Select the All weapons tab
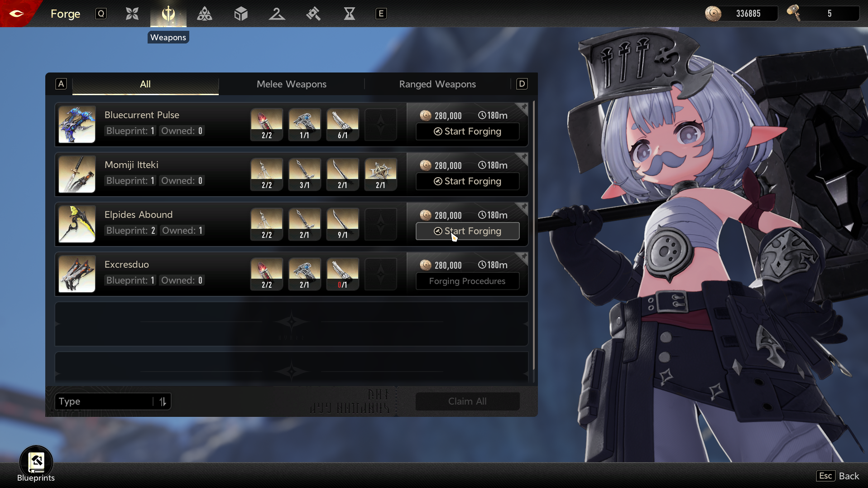Viewport: 868px width, 488px height. 145,84
